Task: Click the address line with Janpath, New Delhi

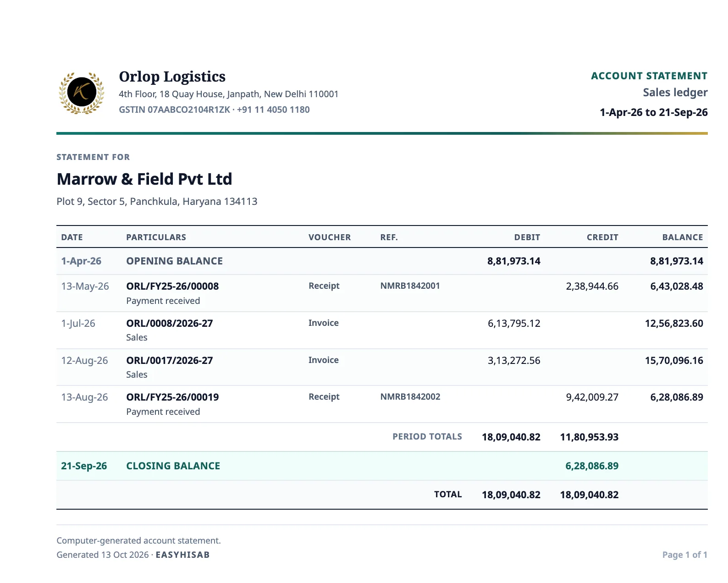Action: [228, 94]
